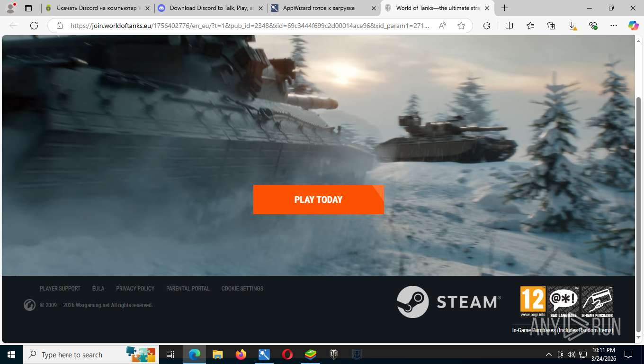
Task: Open Edge Settings and more menu
Action: 614,26
